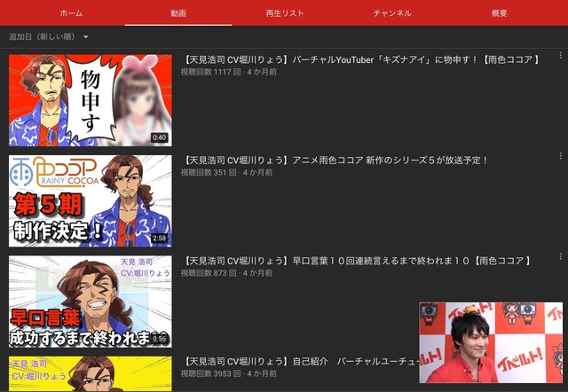Open more options for シリーズ５ video
568x392 pixels.
point(560,156)
